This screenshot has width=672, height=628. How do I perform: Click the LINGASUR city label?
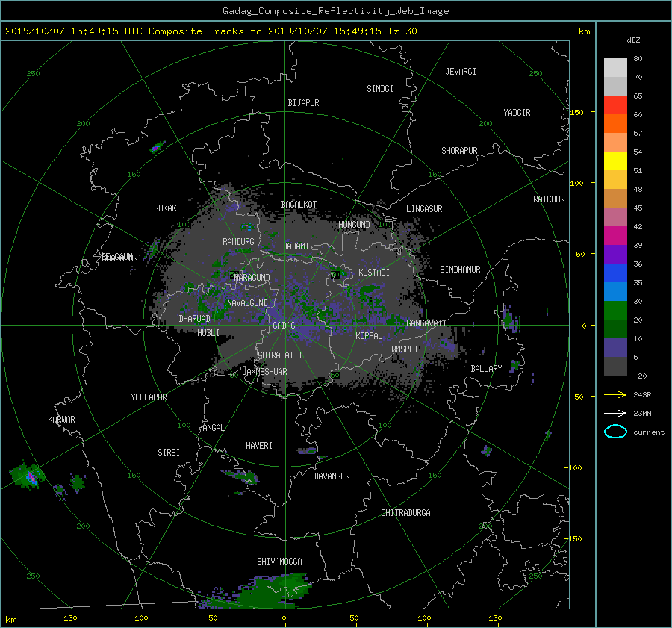424,209
